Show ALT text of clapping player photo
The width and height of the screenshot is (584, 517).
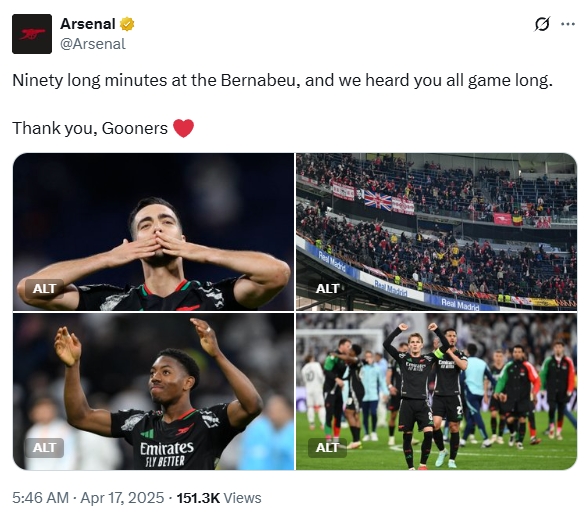tap(44, 447)
